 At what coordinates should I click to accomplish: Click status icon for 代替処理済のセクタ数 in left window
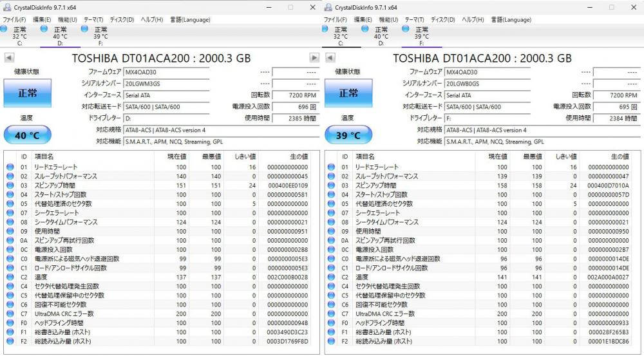coord(10,203)
